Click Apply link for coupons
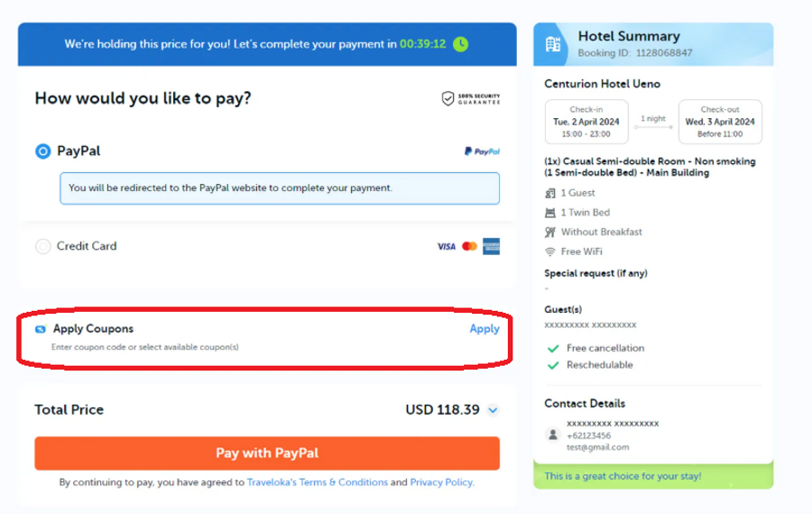This screenshot has width=812, height=521. pyautogui.click(x=484, y=329)
